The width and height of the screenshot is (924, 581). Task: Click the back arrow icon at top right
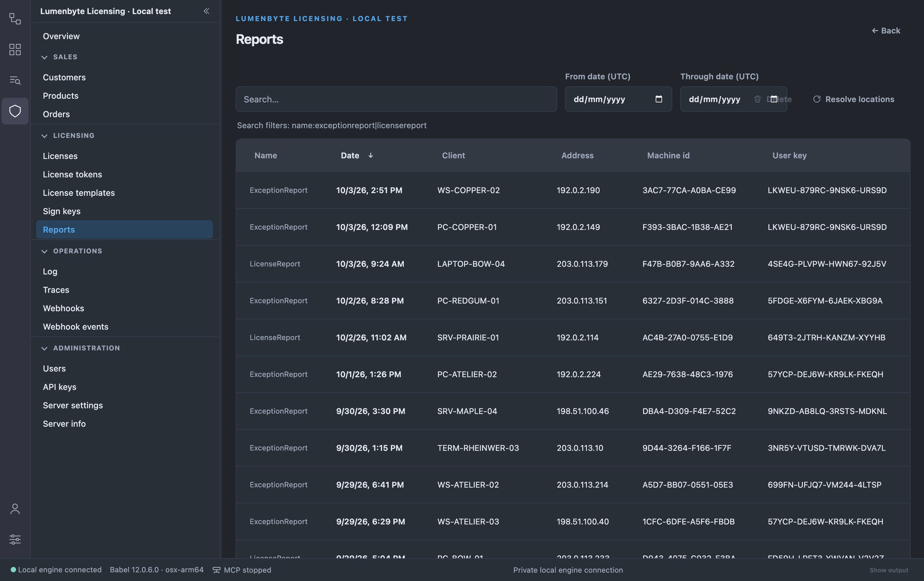[x=875, y=31]
